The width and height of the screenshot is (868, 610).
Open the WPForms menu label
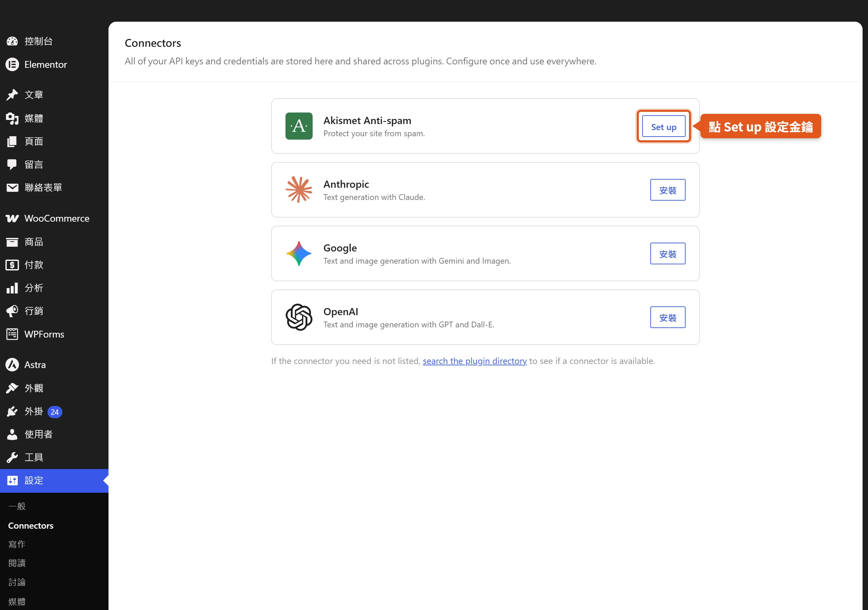click(44, 334)
